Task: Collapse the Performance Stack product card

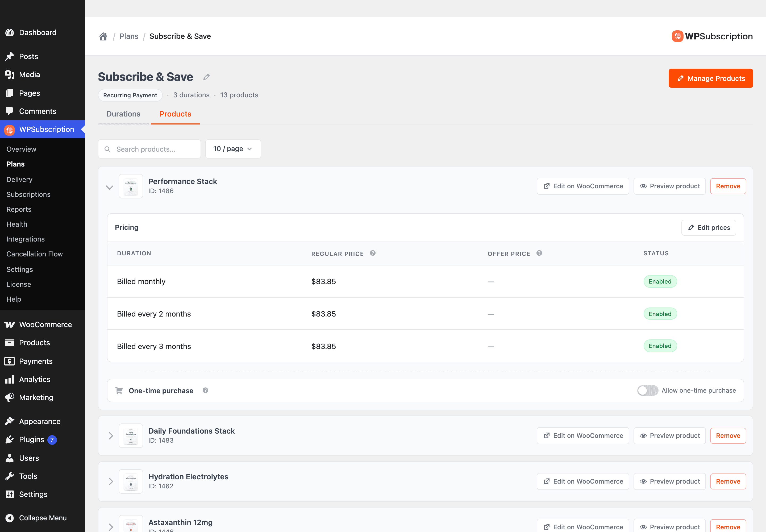Action: point(109,187)
